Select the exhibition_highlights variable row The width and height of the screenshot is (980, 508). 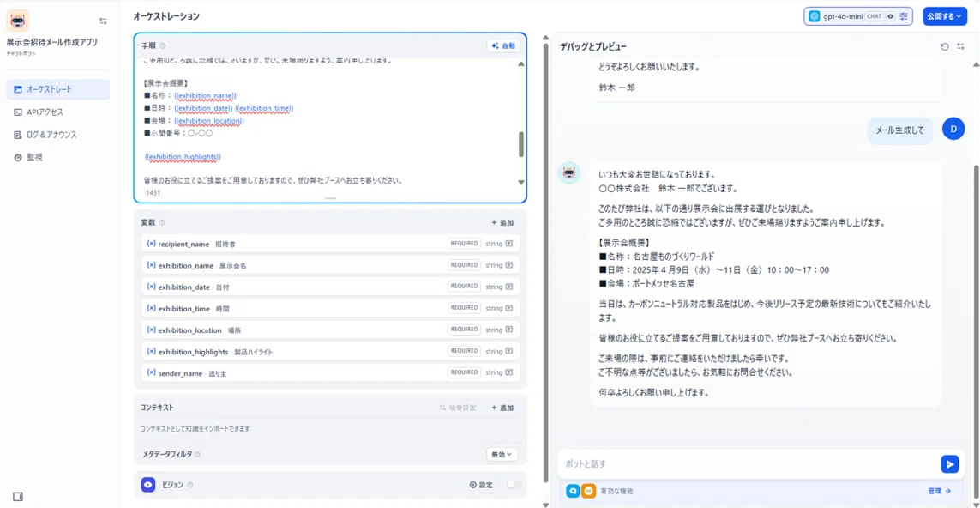click(x=330, y=352)
